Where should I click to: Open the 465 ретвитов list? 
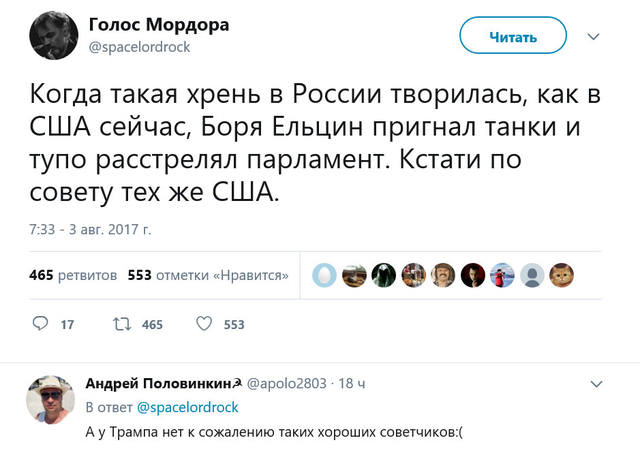coord(73,274)
